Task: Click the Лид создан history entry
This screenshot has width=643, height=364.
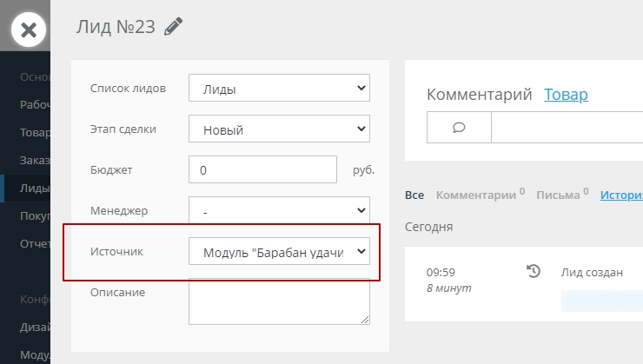Action: [593, 272]
